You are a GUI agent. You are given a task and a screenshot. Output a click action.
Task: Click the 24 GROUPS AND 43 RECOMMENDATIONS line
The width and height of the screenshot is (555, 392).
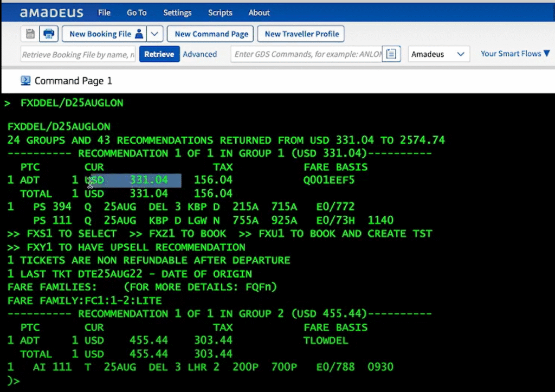pos(226,140)
